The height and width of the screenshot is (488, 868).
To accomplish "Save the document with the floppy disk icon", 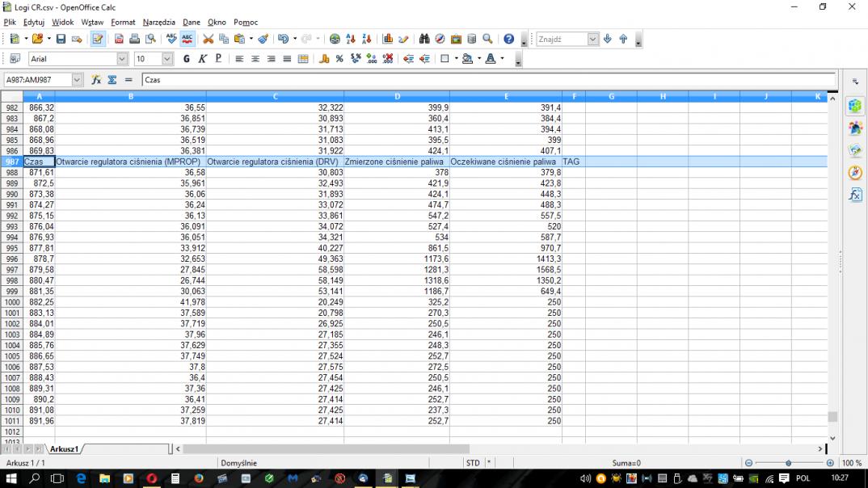I will click(61, 40).
